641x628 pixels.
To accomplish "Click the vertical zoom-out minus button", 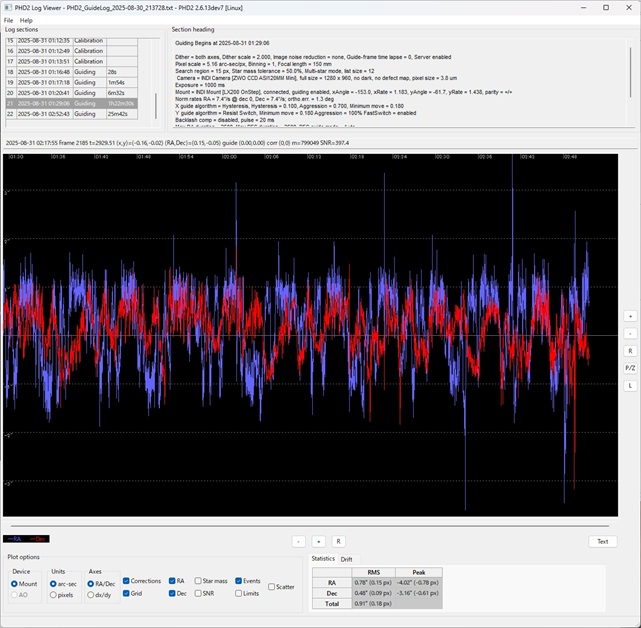I will [x=630, y=333].
